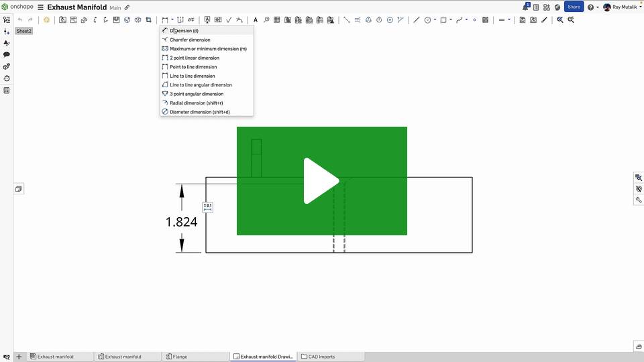Screen dimensions: 644x362
Task: Click the Main branch label
Action: pyautogui.click(x=115, y=8)
